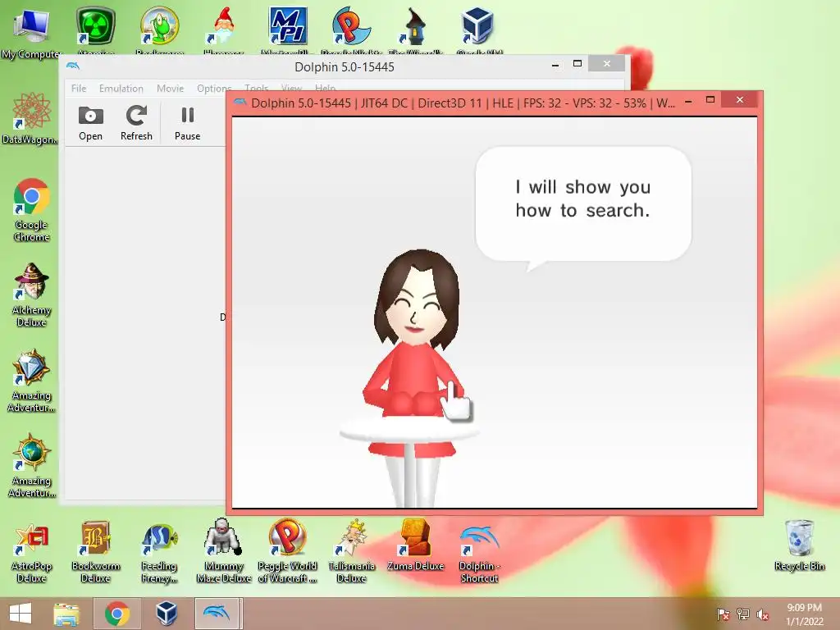Click the game window's title bar dolphin icon
The image size is (840, 630).
[x=240, y=102]
